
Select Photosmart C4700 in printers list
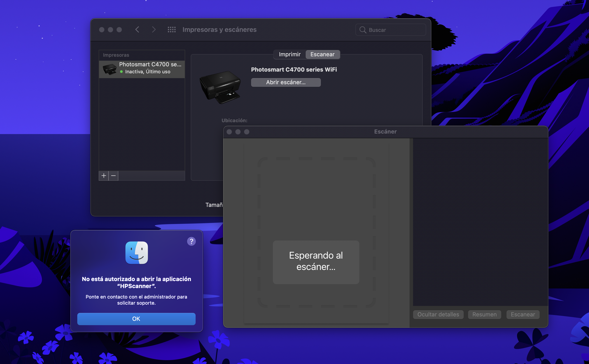142,68
